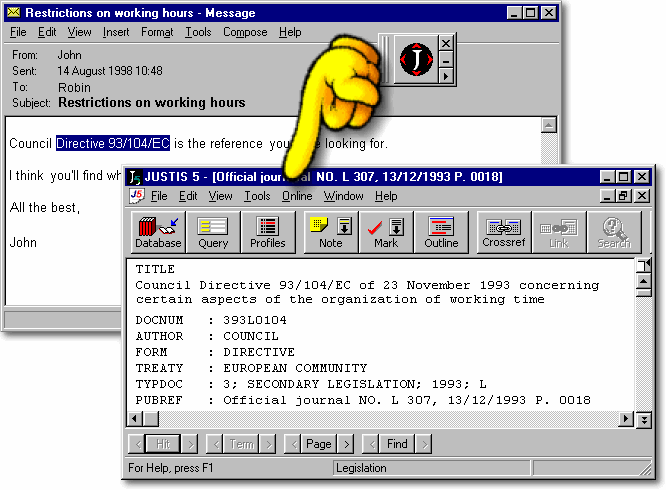Open Window menu in JUSTIS
The height and width of the screenshot is (490, 666).
(x=344, y=196)
